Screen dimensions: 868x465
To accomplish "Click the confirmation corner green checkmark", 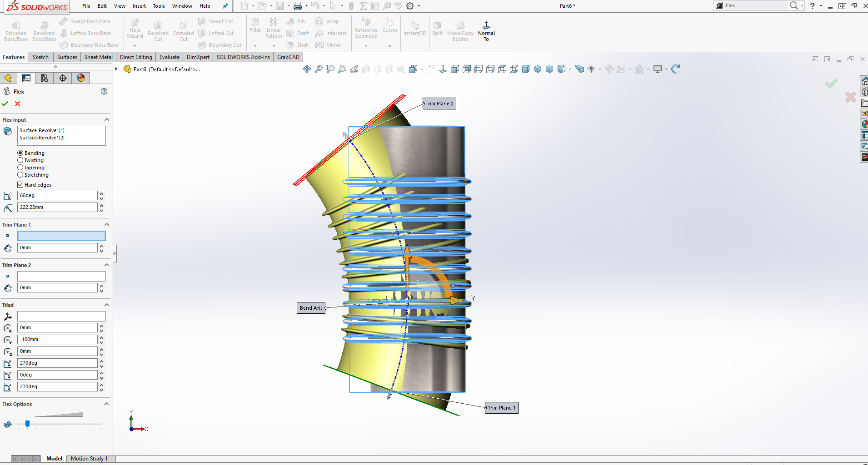I will 831,84.
